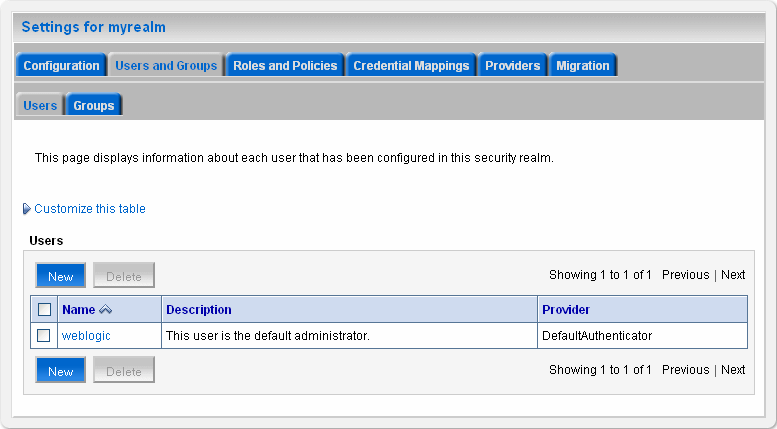Select the Migration tab

coord(583,65)
